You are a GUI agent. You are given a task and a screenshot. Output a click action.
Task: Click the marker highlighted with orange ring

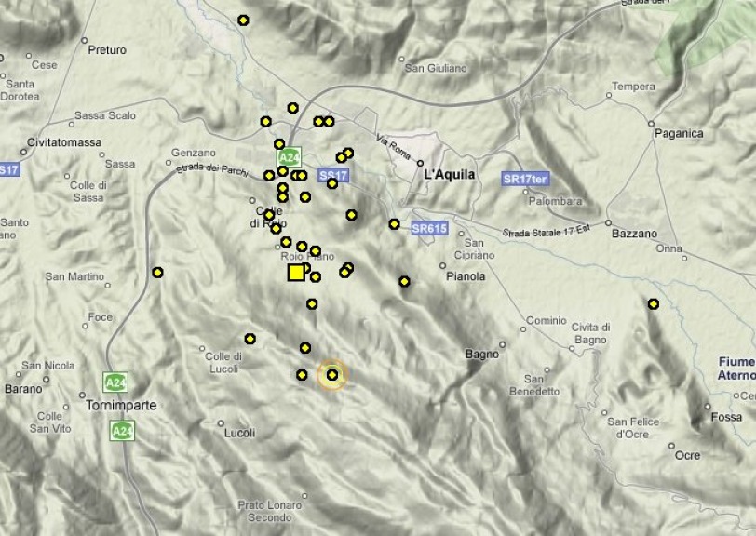pyautogui.click(x=332, y=374)
